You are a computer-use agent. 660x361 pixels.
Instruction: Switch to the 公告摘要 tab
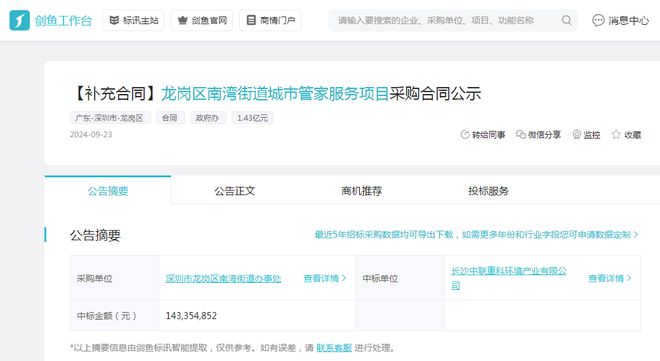point(108,191)
